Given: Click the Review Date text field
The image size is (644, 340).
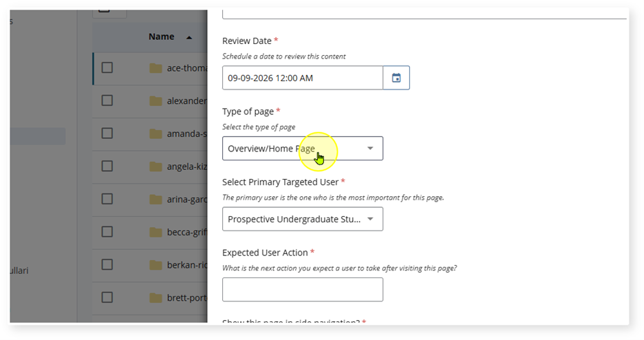Looking at the screenshot, I should click(302, 78).
